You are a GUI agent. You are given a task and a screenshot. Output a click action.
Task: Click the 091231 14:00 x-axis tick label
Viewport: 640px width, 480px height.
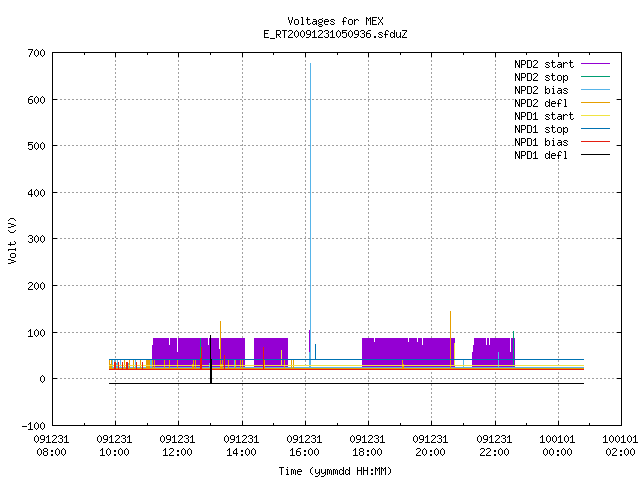click(241, 446)
